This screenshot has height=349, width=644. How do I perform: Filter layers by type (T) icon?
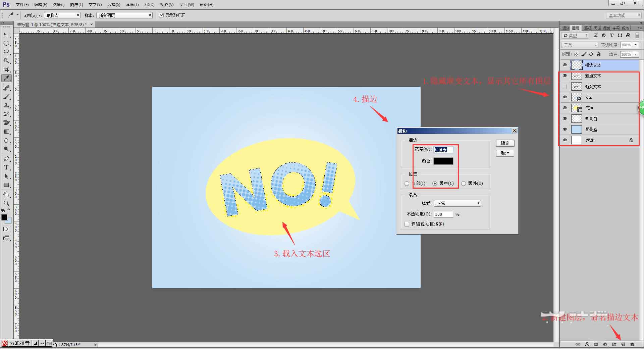pos(612,35)
